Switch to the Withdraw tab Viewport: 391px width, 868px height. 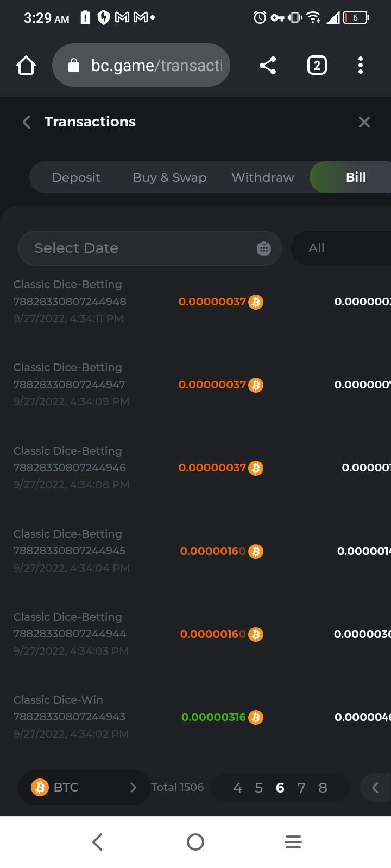(263, 177)
